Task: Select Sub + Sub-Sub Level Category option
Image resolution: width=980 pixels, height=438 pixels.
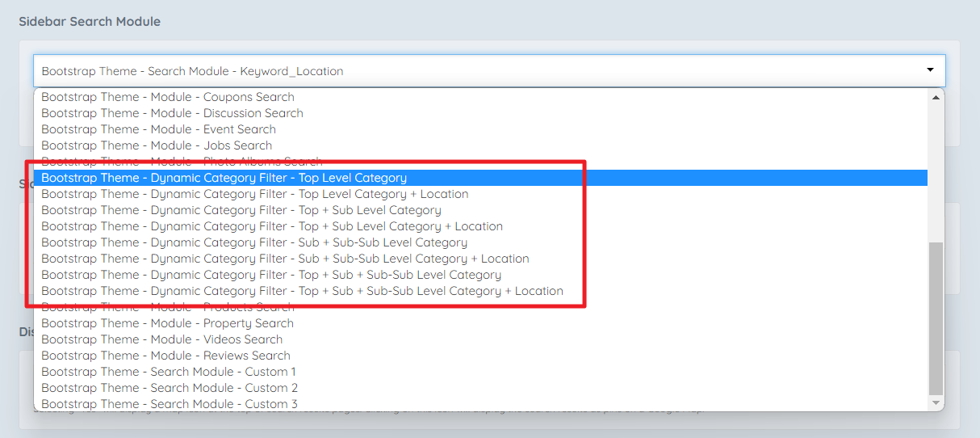Action: 481,242
